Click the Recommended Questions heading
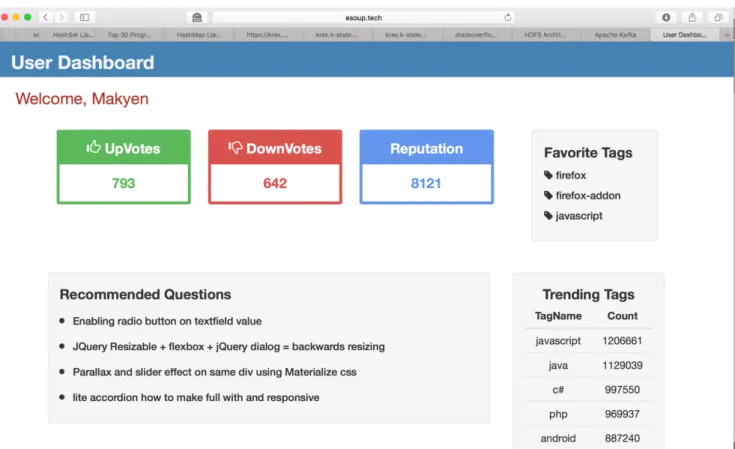735x449 pixels. tap(145, 294)
